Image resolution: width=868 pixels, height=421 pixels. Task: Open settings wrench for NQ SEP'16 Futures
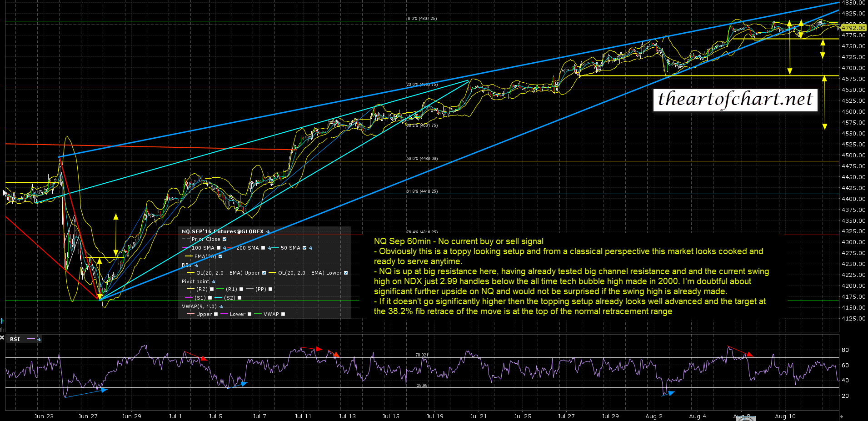(268, 232)
